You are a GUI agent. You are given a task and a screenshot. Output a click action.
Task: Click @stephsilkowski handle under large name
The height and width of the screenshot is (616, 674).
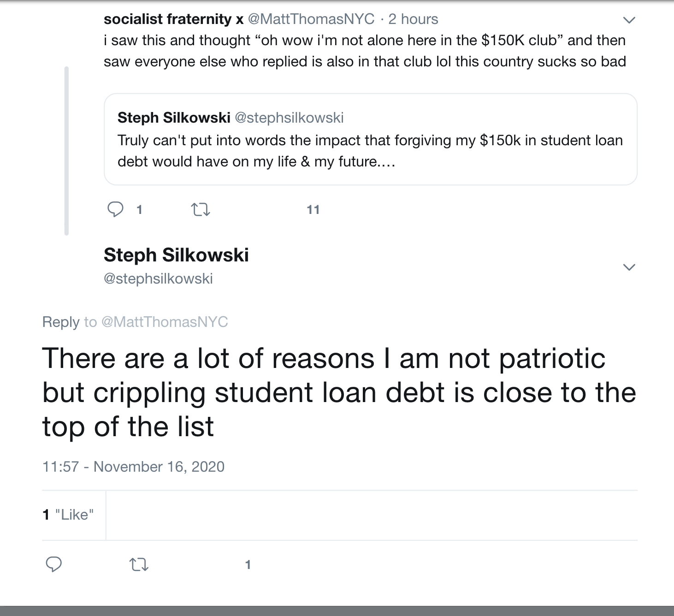158,278
